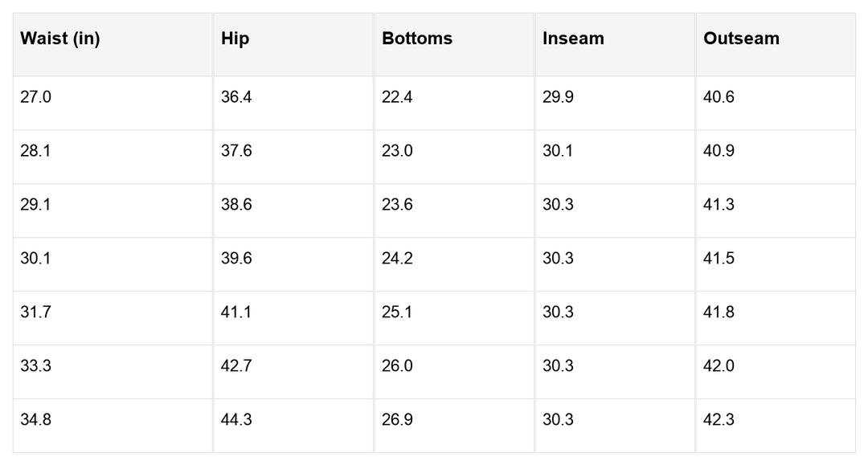The width and height of the screenshot is (868, 465).
Task: Select the 41.5 outseam cell
Action: tap(719, 259)
